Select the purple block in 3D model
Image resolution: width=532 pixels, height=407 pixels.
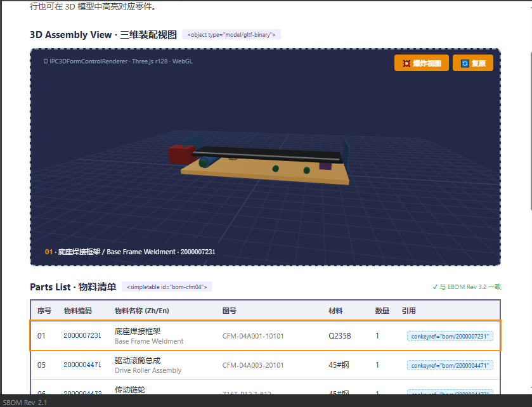click(325, 166)
